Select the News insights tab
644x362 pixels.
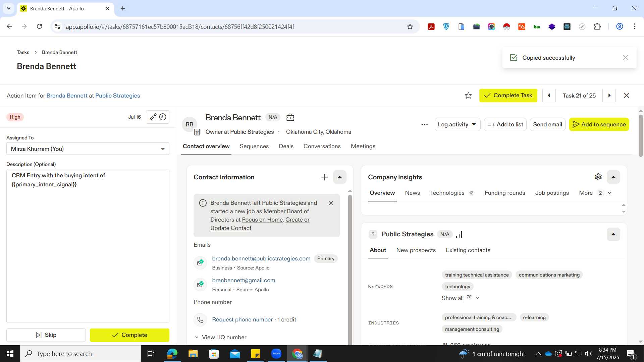(x=412, y=193)
